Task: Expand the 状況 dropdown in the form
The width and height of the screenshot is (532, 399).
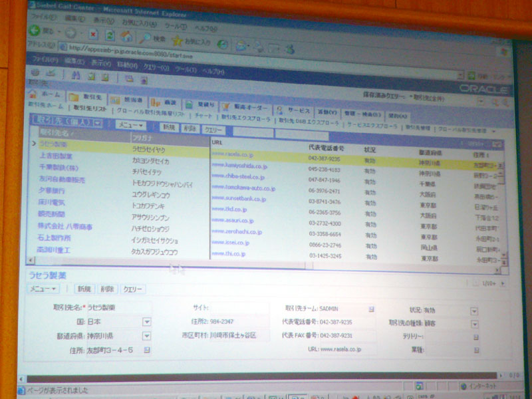Action: coord(474,311)
